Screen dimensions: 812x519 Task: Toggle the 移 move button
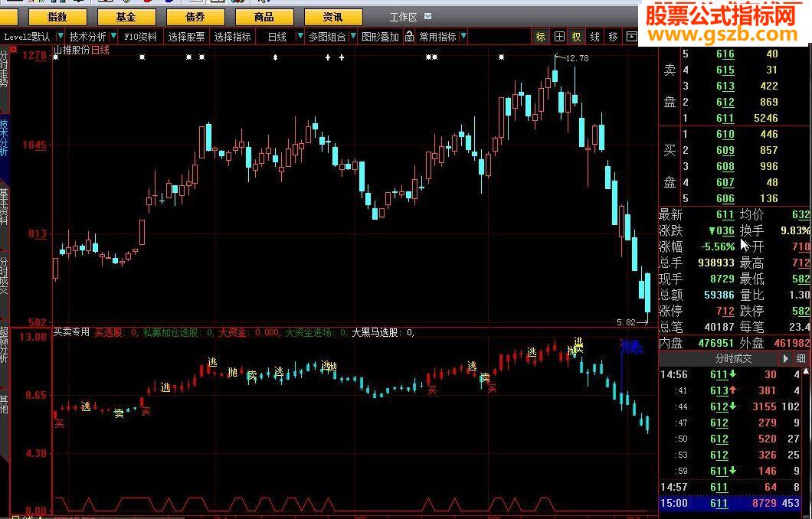pos(613,37)
